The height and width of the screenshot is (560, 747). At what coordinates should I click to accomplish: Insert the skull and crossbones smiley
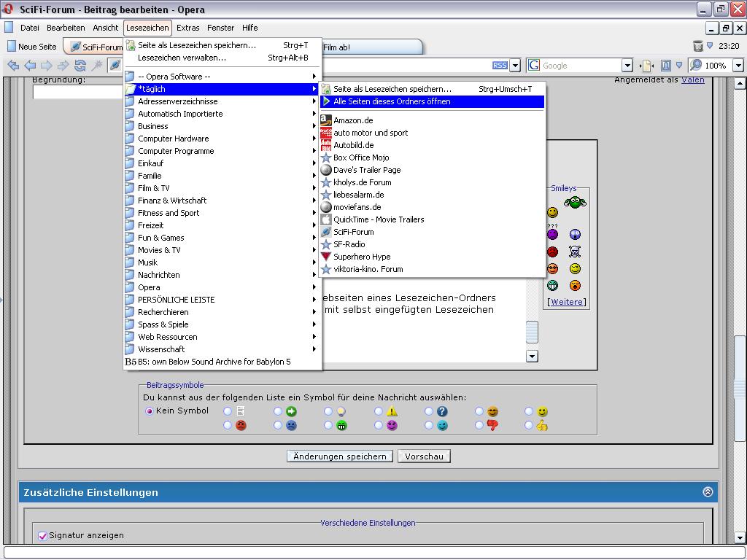click(575, 252)
